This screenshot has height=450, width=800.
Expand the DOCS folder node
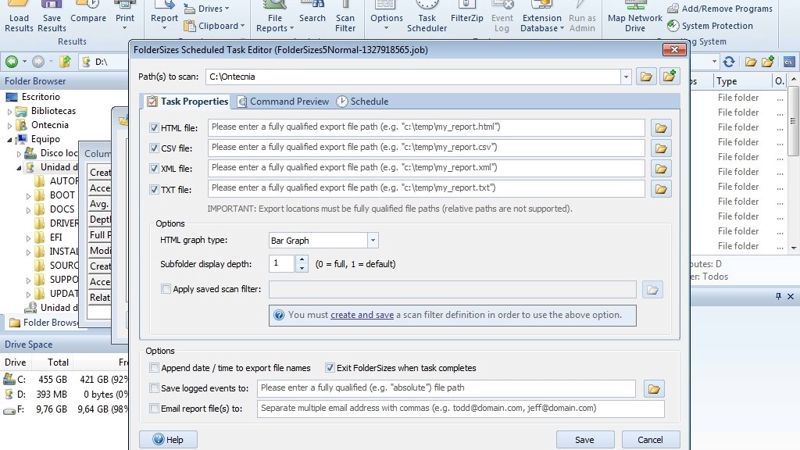click(29, 210)
